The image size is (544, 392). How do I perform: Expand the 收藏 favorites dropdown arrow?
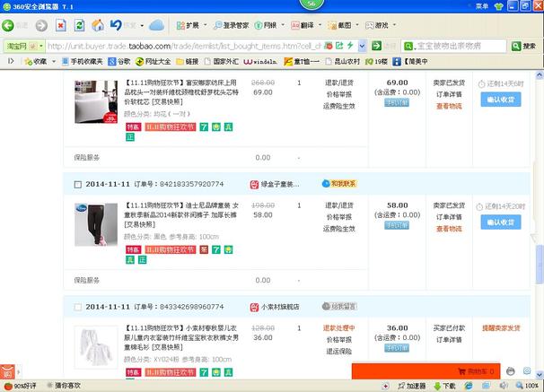click(x=54, y=62)
